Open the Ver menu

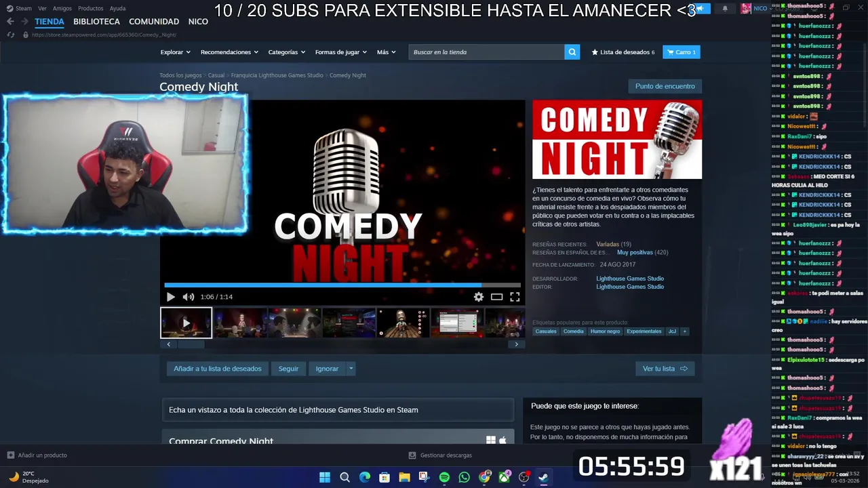[42, 9]
